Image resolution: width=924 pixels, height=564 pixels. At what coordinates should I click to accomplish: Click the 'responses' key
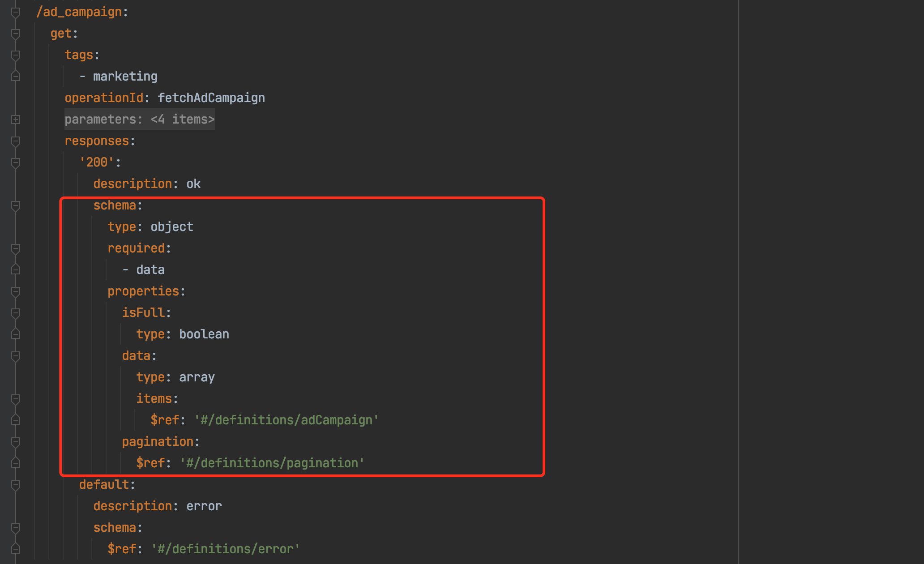97,141
